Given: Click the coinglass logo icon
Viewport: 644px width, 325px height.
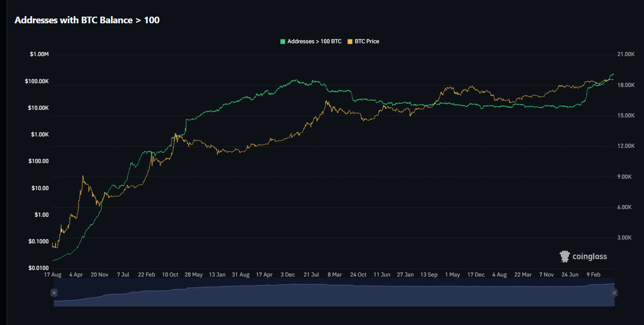Looking at the screenshot, I should [x=565, y=257].
